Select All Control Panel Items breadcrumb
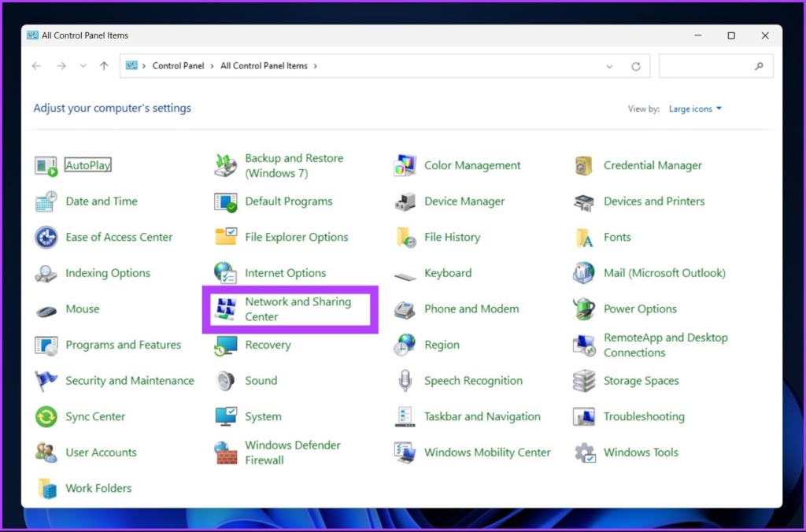 264,66
